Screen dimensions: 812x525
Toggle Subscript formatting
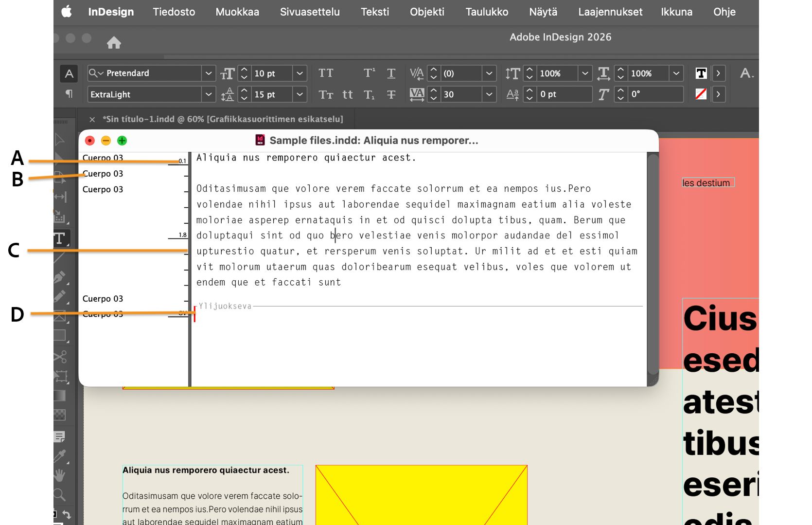point(369,94)
